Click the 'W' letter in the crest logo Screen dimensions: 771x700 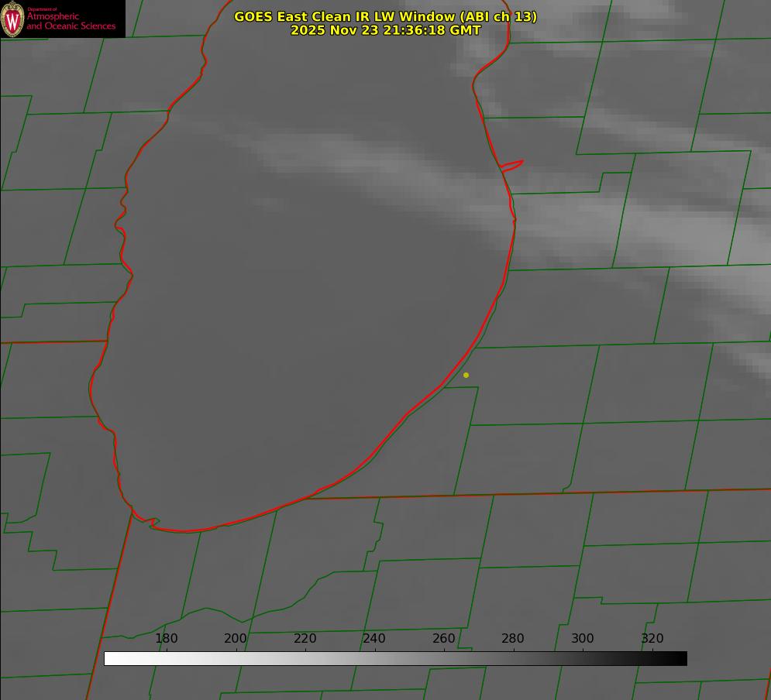pyautogui.click(x=12, y=19)
